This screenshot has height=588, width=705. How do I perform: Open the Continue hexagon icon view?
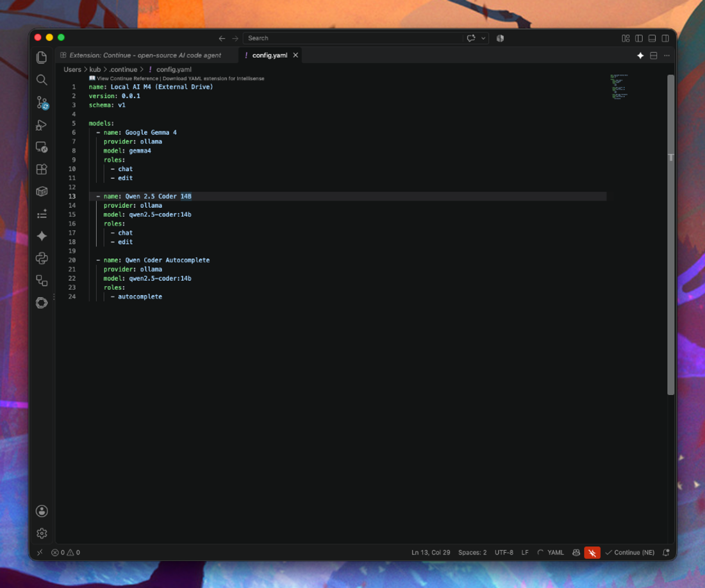[42, 303]
